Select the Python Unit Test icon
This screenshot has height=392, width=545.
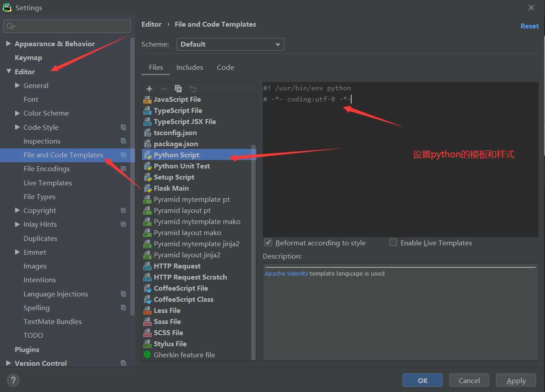pos(147,166)
